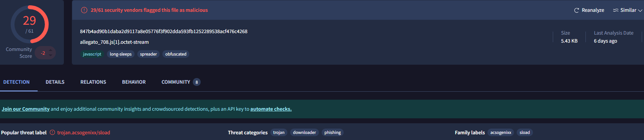Click the automate checks link
Screen dimensions: 644x140
[x=271, y=109]
